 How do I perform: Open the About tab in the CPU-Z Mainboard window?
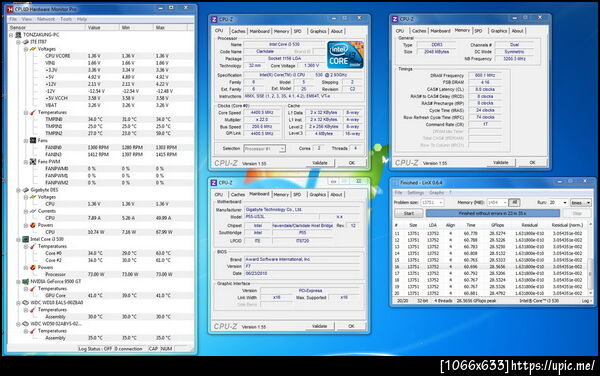[x=336, y=195]
